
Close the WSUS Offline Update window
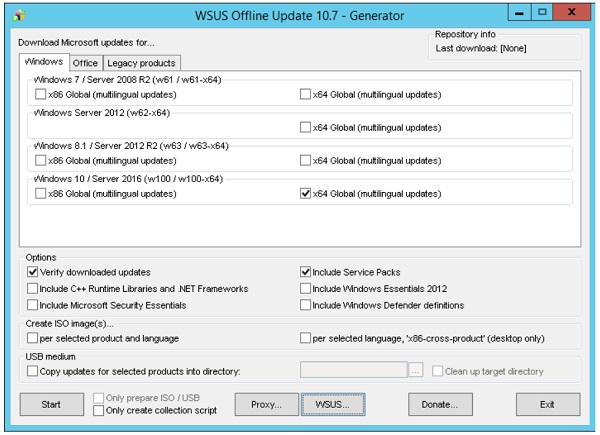click(572, 13)
